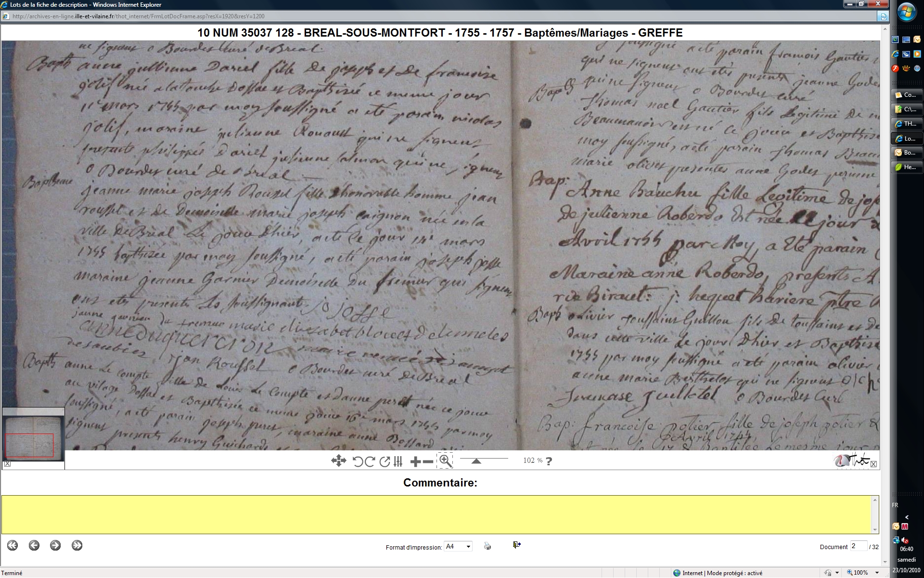Screen dimensions: 924x578
Task: Go to first document page arrow
Action: coord(13,545)
